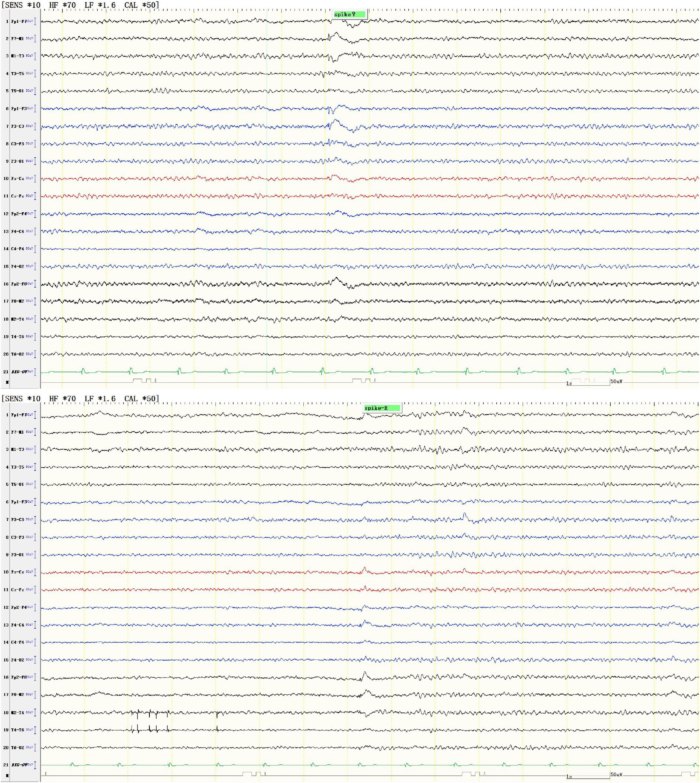Click the P4-O2 channel label in upper panel

(x=18, y=266)
